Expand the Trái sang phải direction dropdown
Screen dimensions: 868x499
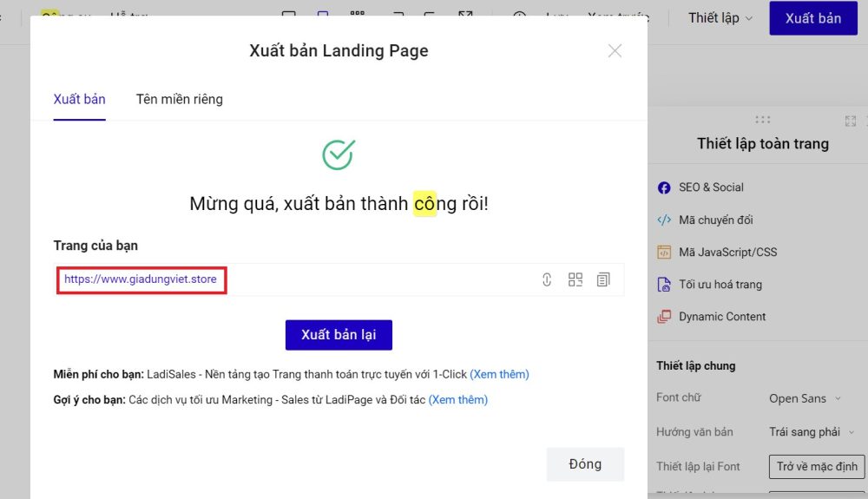812,432
